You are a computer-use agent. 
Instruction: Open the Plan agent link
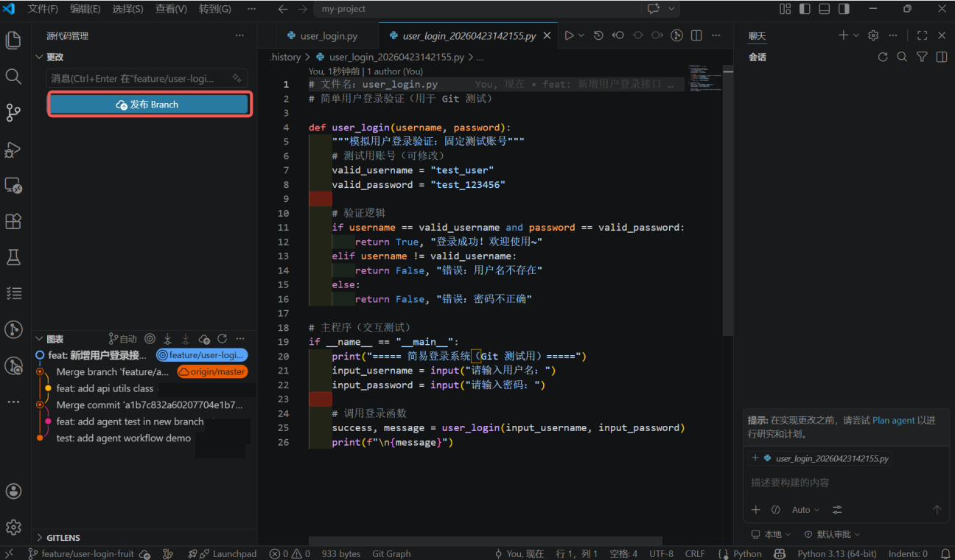(x=893, y=420)
